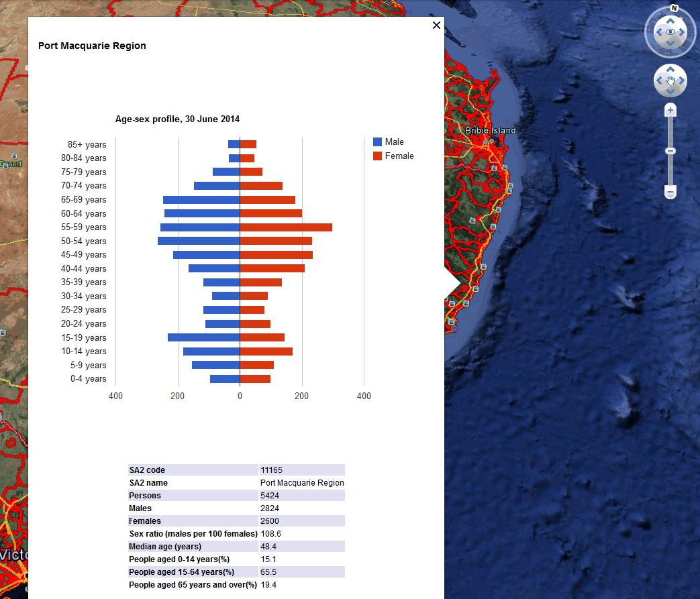The image size is (700, 599).
Task: Rotate view right with look joystick
Action: pos(681,32)
